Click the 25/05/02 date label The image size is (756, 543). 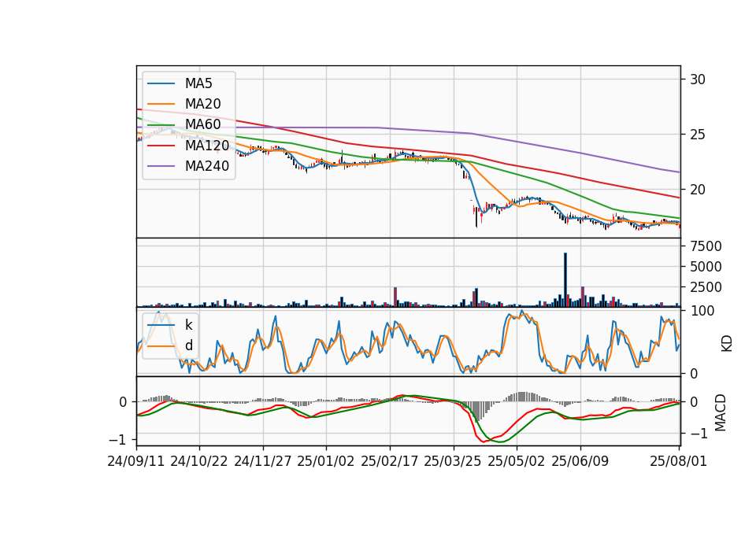coord(517,461)
